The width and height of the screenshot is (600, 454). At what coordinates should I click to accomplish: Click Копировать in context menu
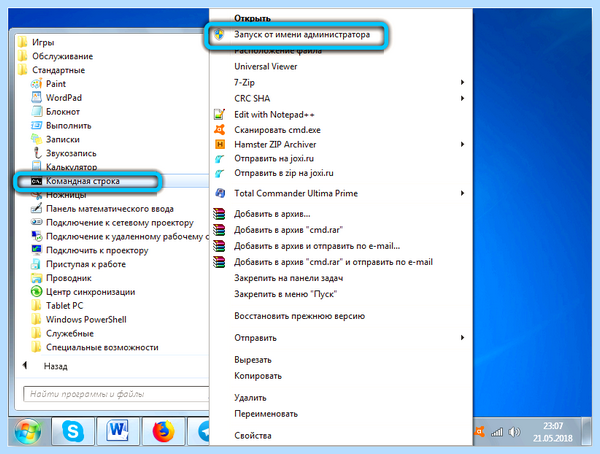[258, 376]
